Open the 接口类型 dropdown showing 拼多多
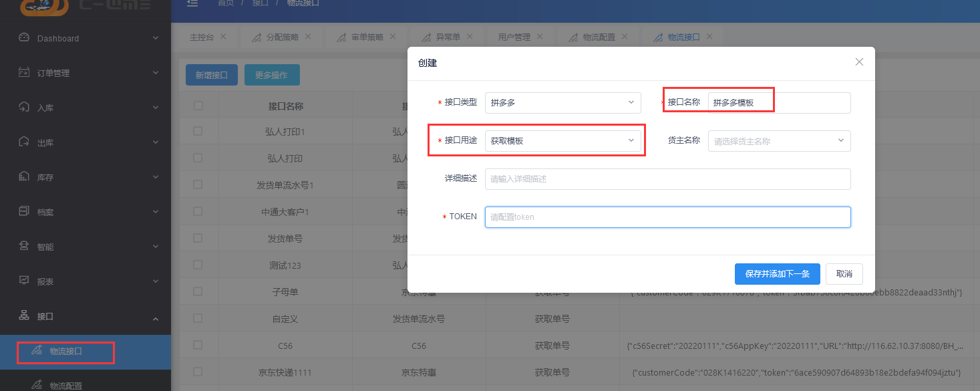Image resolution: width=980 pixels, height=391 pixels. coord(562,102)
